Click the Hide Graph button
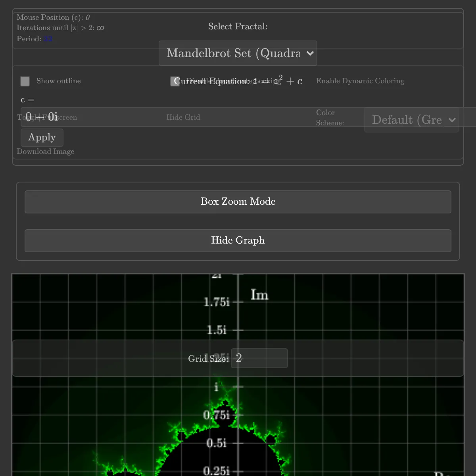The height and width of the screenshot is (476, 476). pos(238,241)
